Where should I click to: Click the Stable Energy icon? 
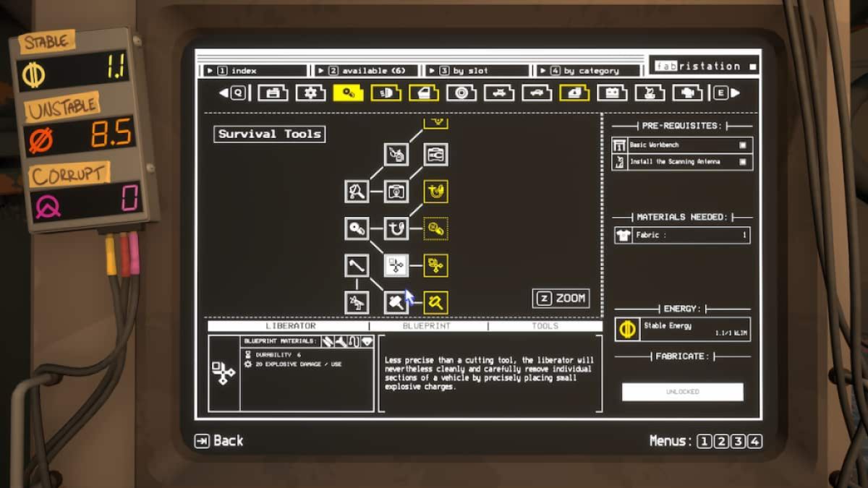point(626,330)
